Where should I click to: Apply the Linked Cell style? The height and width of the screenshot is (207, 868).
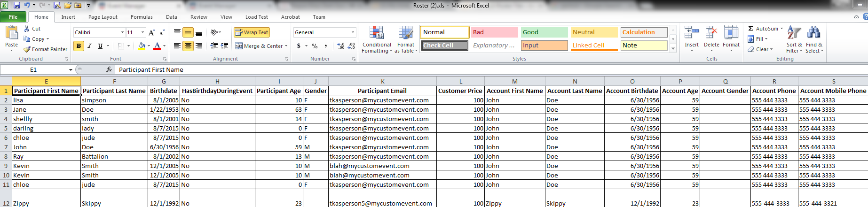pos(594,46)
